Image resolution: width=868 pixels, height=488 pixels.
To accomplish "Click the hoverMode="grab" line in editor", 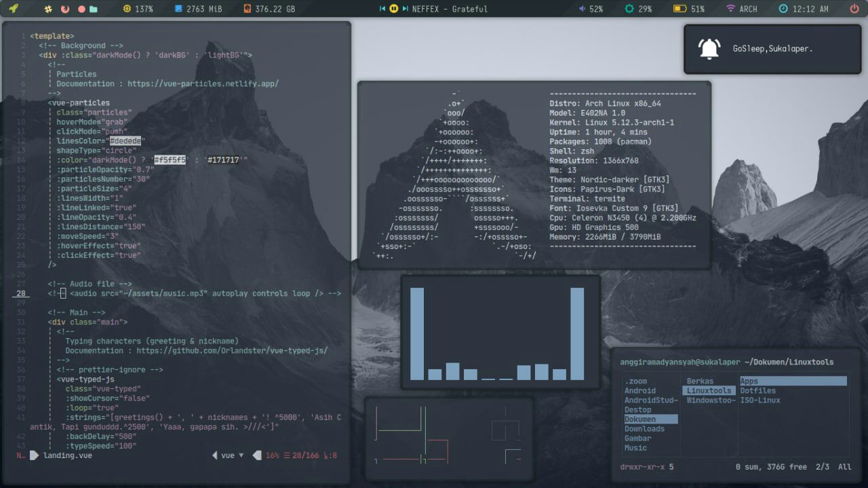I will 92,122.
